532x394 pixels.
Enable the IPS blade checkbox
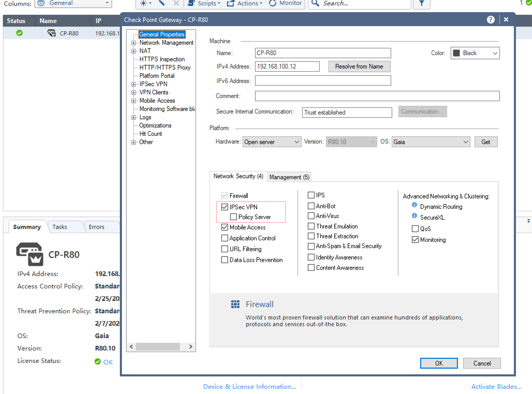click(x=311, y=195)
